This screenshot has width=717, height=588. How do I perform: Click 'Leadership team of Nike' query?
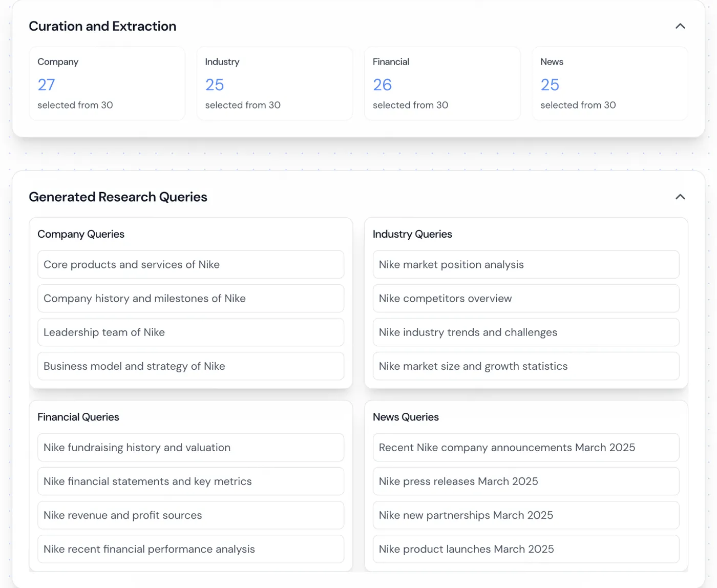pyautogui.click(x=191, y=332)
